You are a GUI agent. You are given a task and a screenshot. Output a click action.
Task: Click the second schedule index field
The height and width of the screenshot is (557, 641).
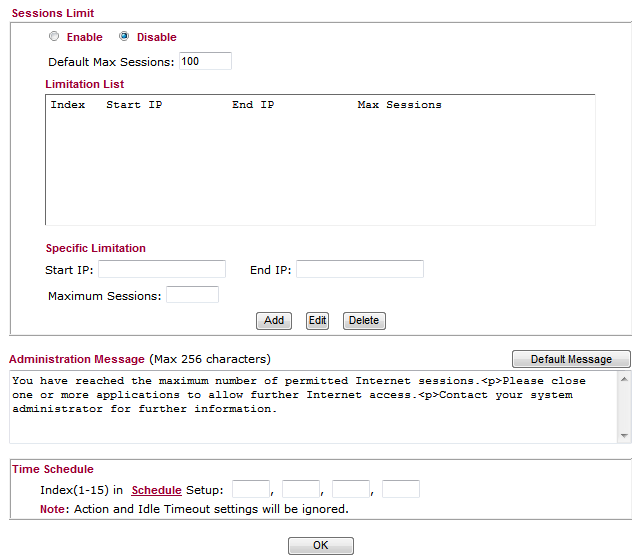(301, 490)
